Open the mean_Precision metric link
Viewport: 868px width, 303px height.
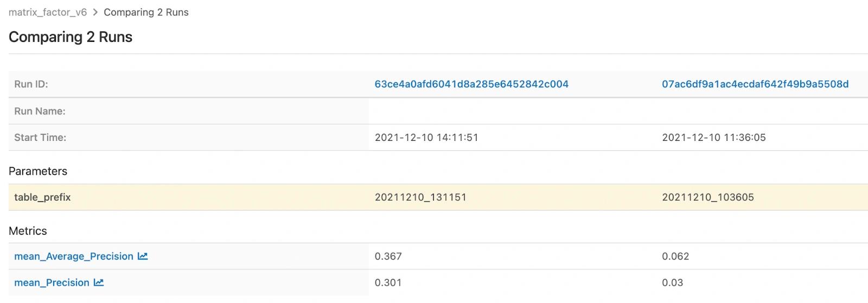[x=52, y=283]
